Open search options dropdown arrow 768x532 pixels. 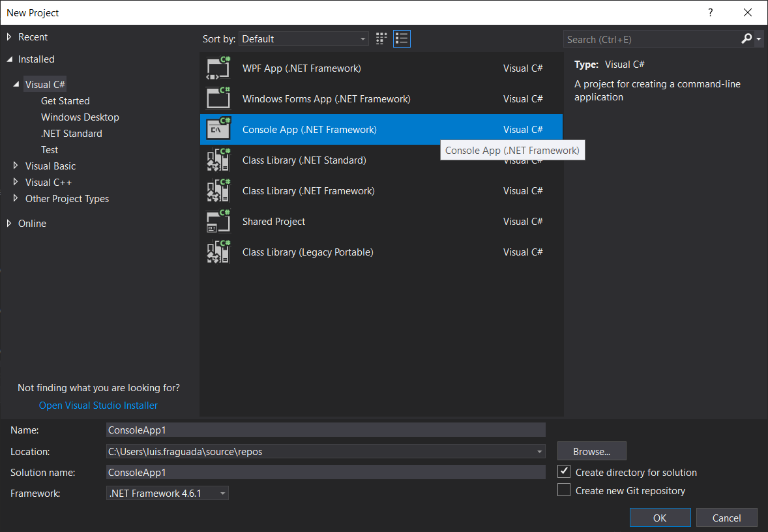pos(759,38)
